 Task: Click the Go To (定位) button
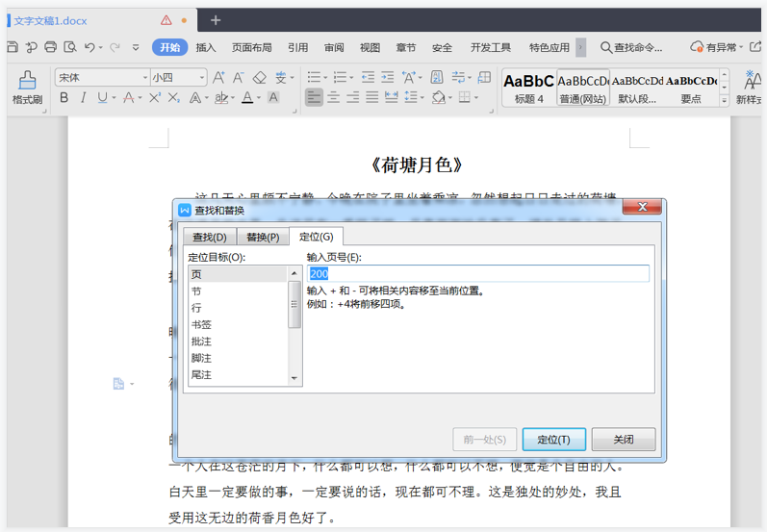coord(553,440)
